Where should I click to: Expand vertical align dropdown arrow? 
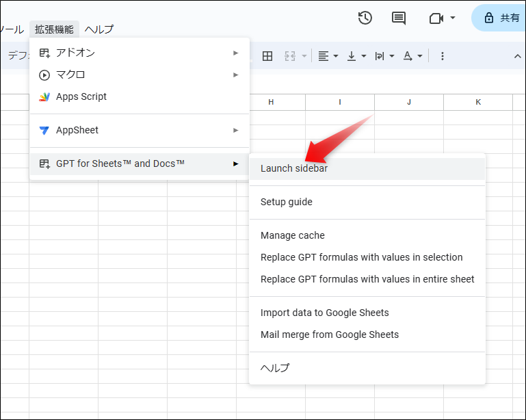point(364,56)
